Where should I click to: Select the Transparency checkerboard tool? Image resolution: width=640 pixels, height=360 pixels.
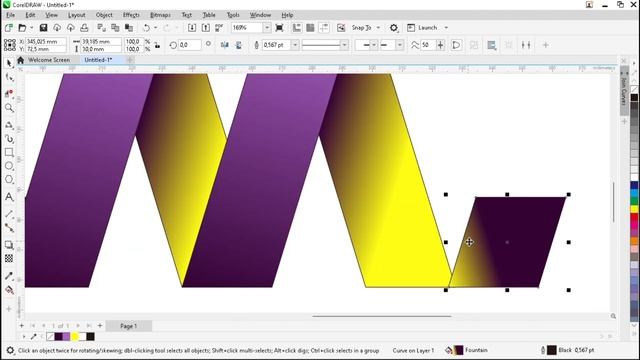tap(9, 258)
